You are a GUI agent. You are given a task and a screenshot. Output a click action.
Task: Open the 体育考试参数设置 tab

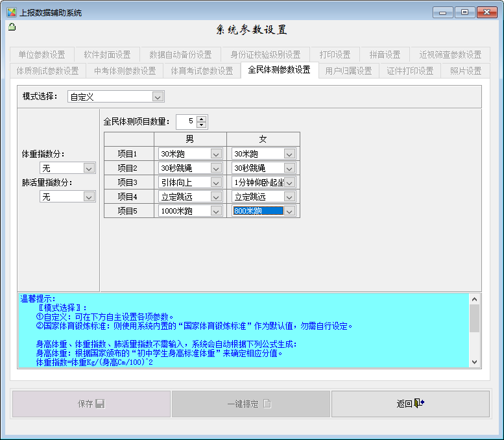[x=202, y=71]
